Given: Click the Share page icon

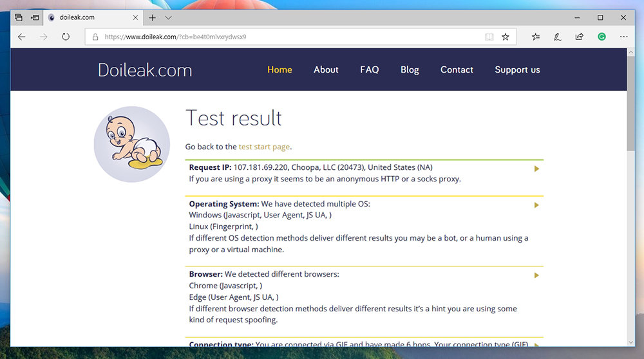Looking at the screenshot, I should tap(579, 37).
